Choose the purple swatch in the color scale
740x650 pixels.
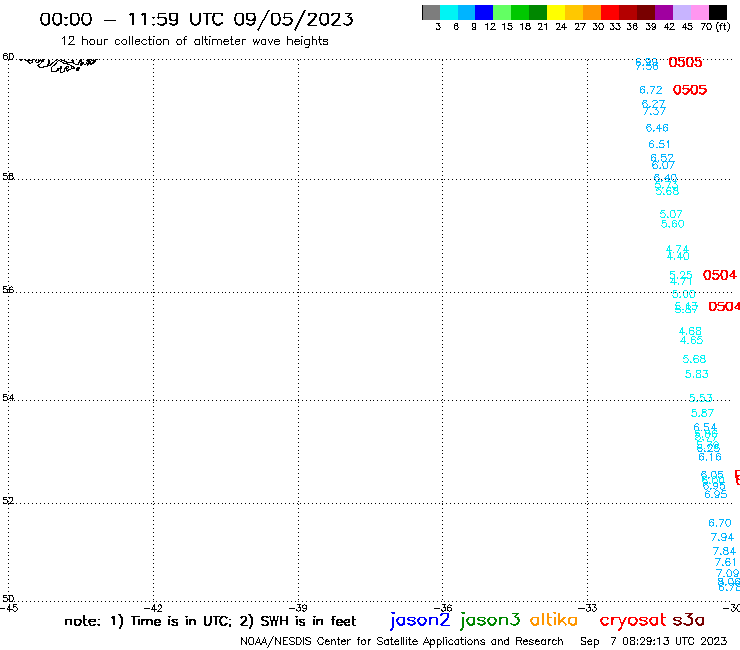pyautogui.click(x=663, y=12)
